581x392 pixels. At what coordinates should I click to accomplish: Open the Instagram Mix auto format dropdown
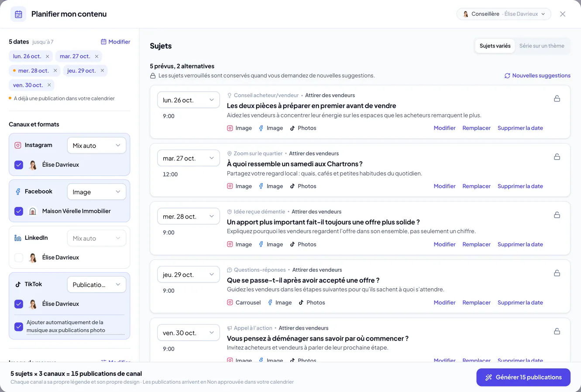[96, 146]
